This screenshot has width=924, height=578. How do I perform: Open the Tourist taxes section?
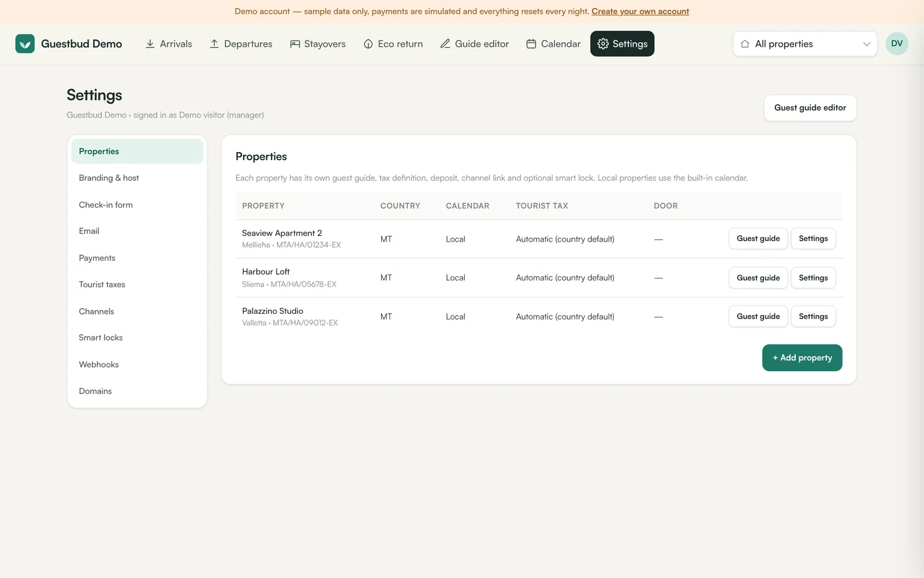pos(137,284)
